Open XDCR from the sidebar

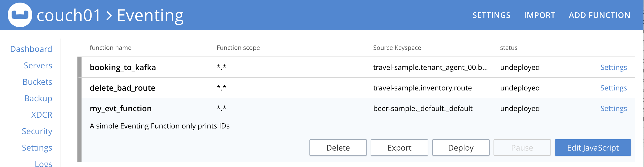tap(42, 115)
